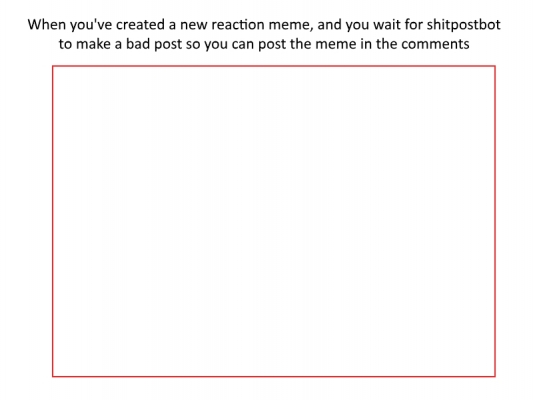Select the word "bad" in the caption
This screenshot has width=533, height=400.
tap(138, 44)
